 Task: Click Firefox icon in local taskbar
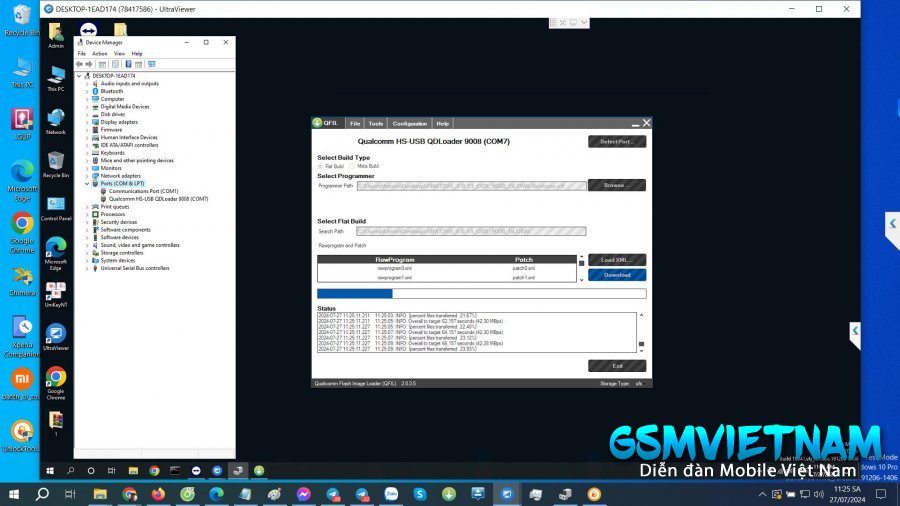158,494
